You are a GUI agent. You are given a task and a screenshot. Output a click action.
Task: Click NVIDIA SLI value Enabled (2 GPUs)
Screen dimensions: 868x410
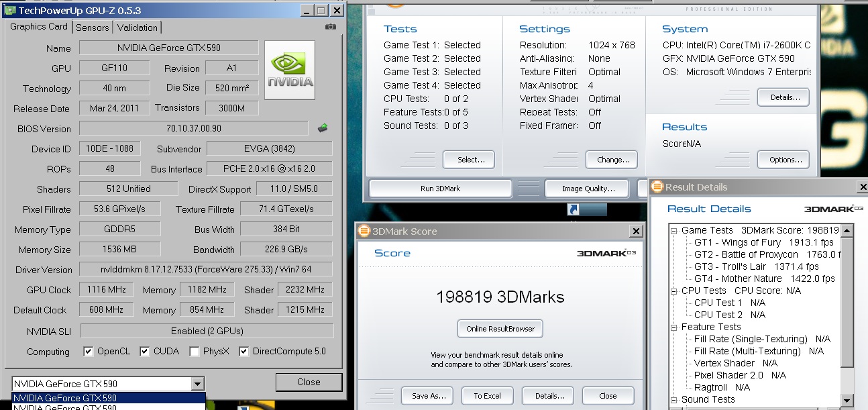(207, 331)
